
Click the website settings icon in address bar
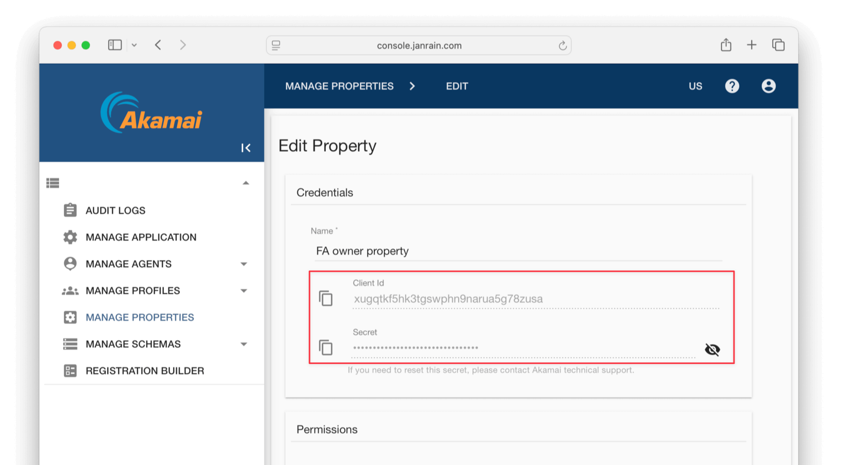(x=276, y=46)
